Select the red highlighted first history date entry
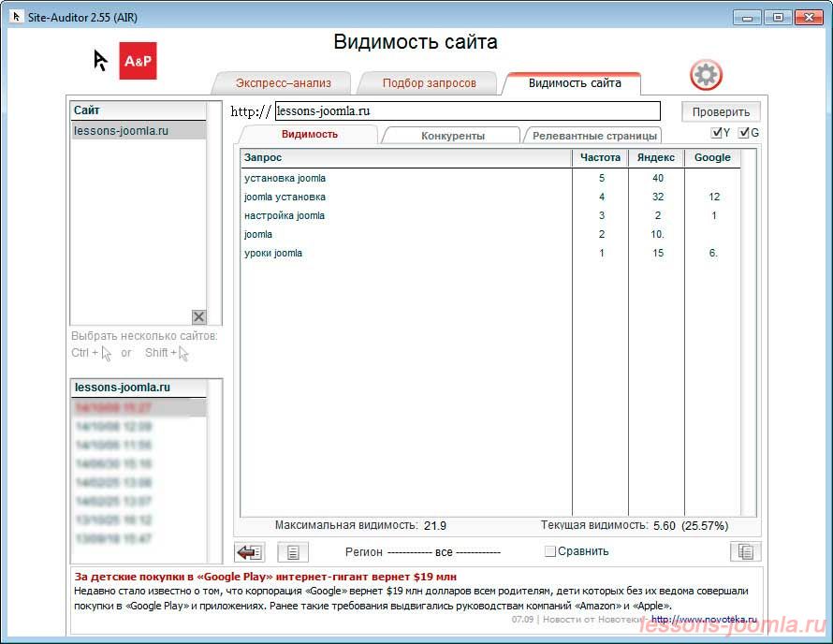 pyautogui.click(x=139, y=408)
